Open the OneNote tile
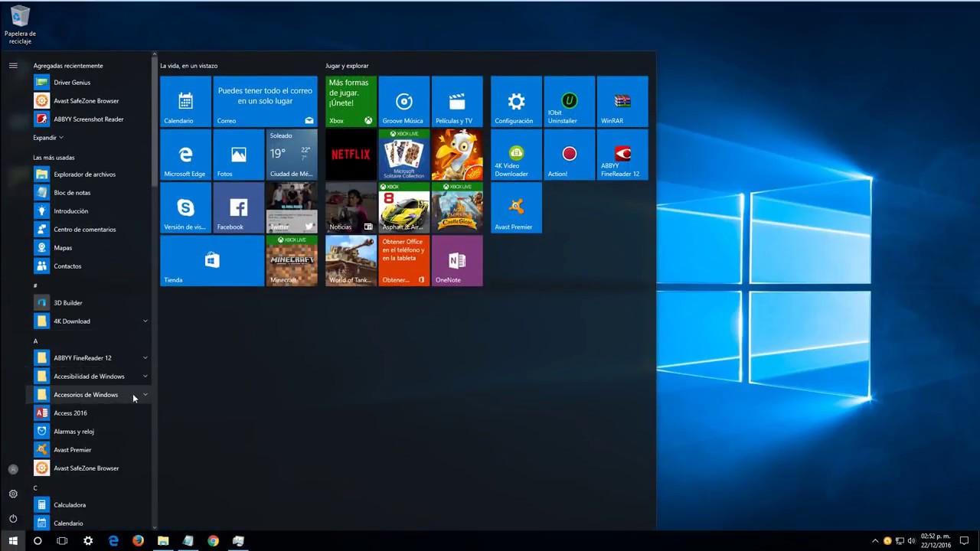 pyautogui.click(x=457, y=260)
